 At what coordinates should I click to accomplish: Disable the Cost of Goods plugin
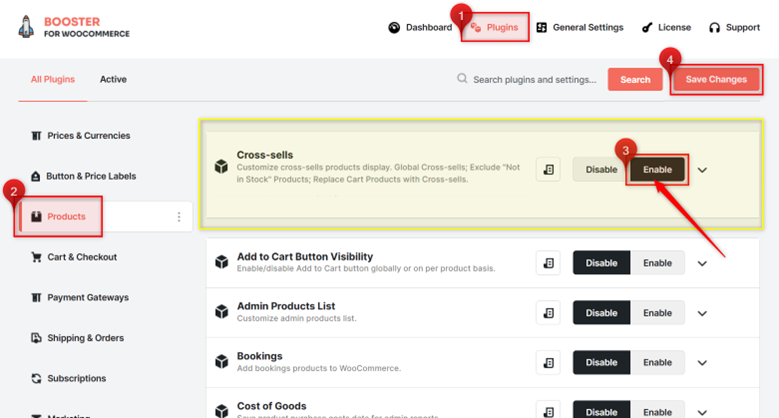(x=601, y=411)
